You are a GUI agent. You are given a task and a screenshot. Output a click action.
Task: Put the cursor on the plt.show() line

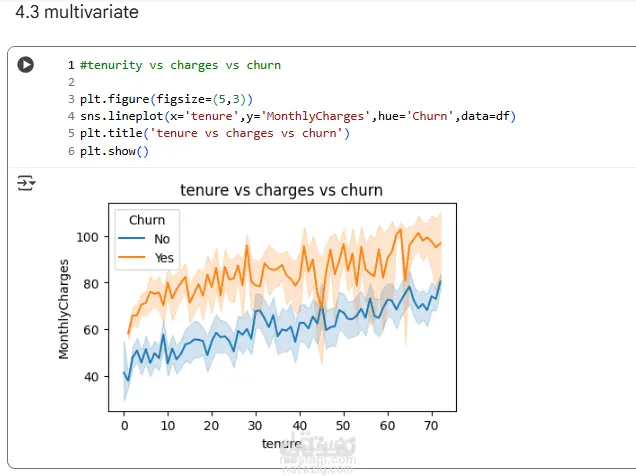pos(114,151)
